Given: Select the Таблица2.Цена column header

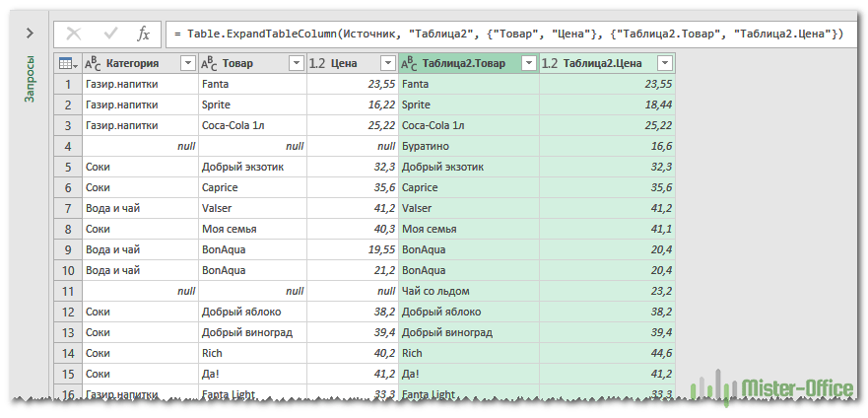Looking at the screenshot, I should (x=603, y=63).
